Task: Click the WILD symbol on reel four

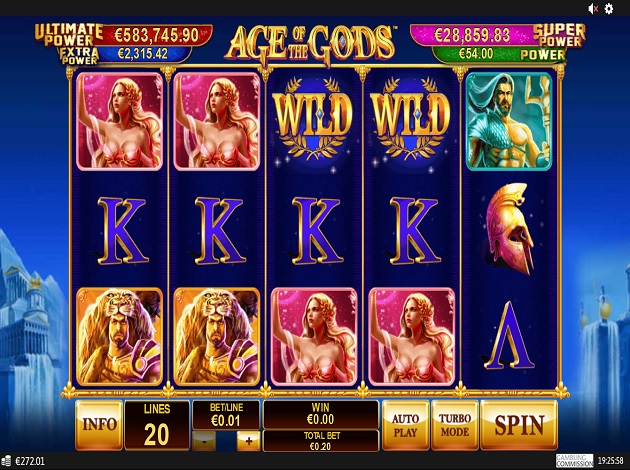Action: (411, 120)
